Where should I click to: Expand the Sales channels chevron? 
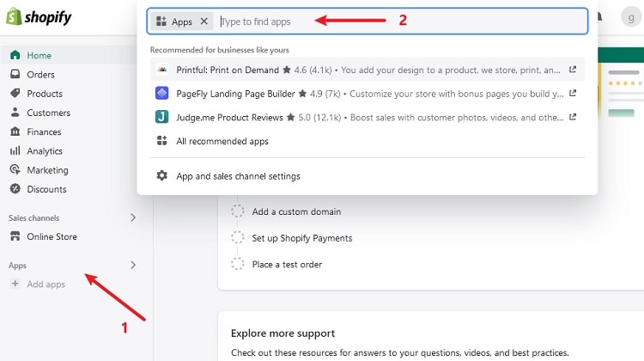point(133,217)
